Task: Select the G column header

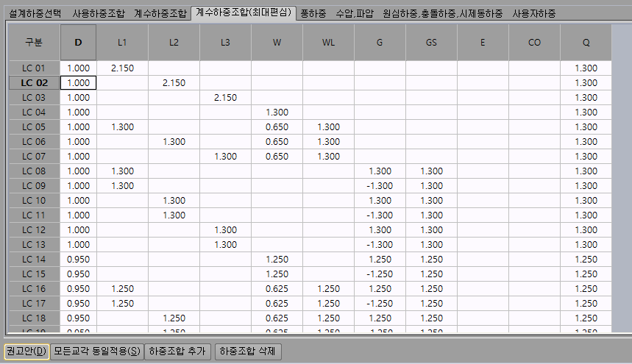Action: point(380,42)
